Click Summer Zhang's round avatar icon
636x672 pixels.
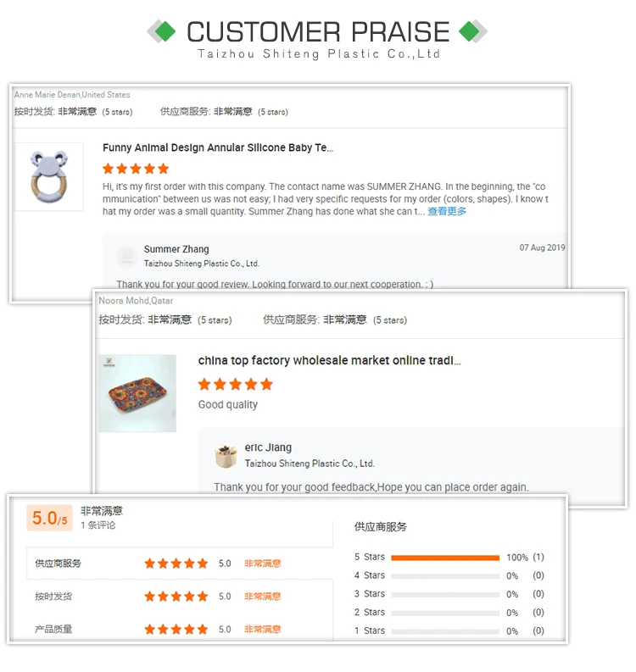coord(127,255)
